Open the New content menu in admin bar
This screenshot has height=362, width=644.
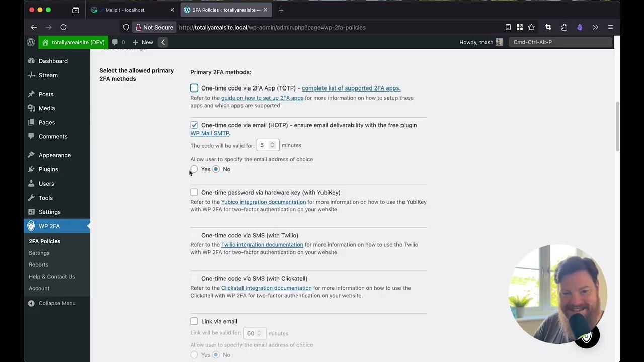click(143, 42)
